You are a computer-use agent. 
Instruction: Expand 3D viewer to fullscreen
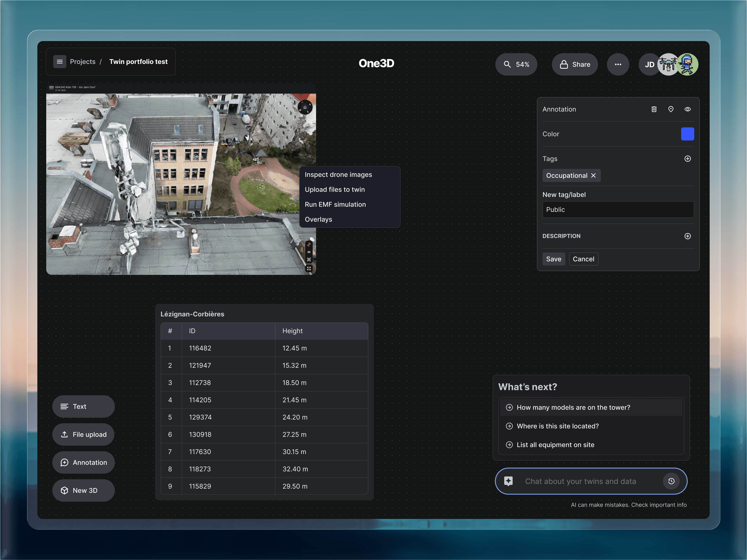309,269
